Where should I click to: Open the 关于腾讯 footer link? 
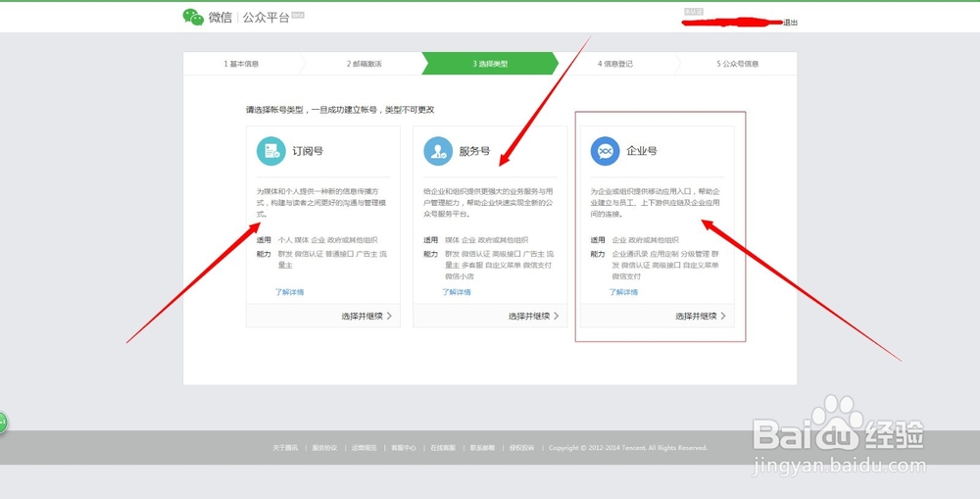pyautogui.click(x=285, y=448)
